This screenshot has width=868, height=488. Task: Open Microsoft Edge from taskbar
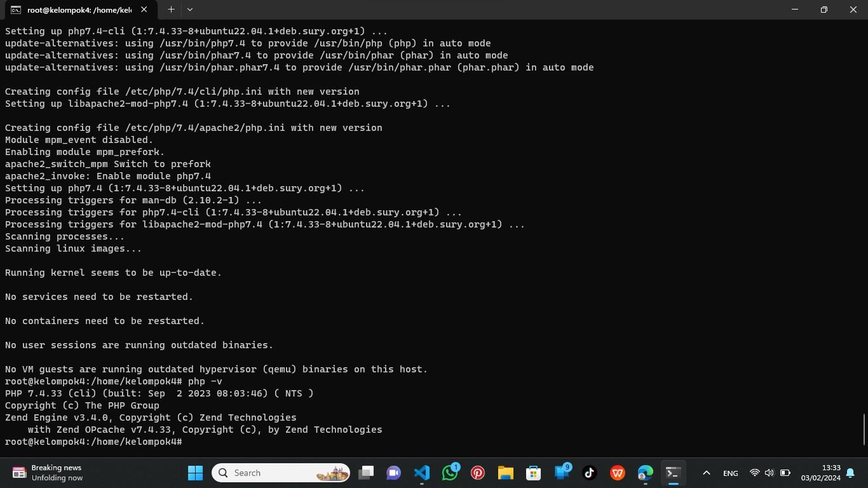tap(646, 473)
